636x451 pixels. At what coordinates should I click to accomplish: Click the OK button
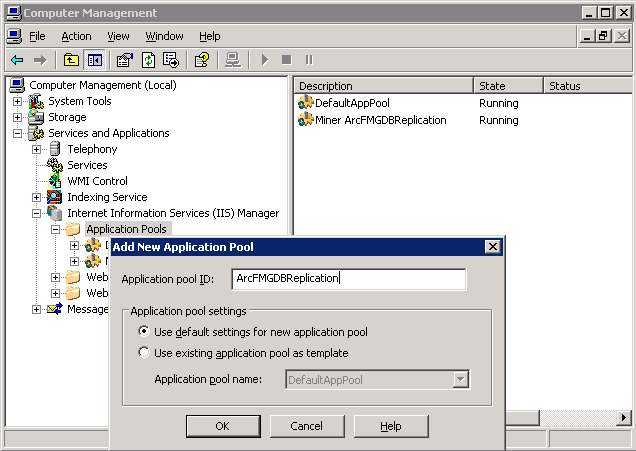(222, 426)
